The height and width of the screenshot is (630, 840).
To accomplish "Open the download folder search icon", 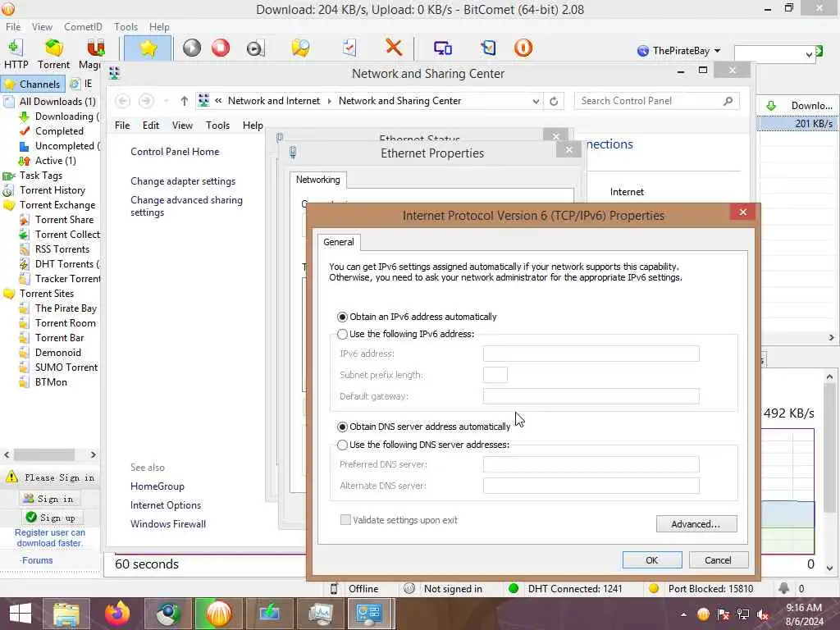I will (300, 48).
